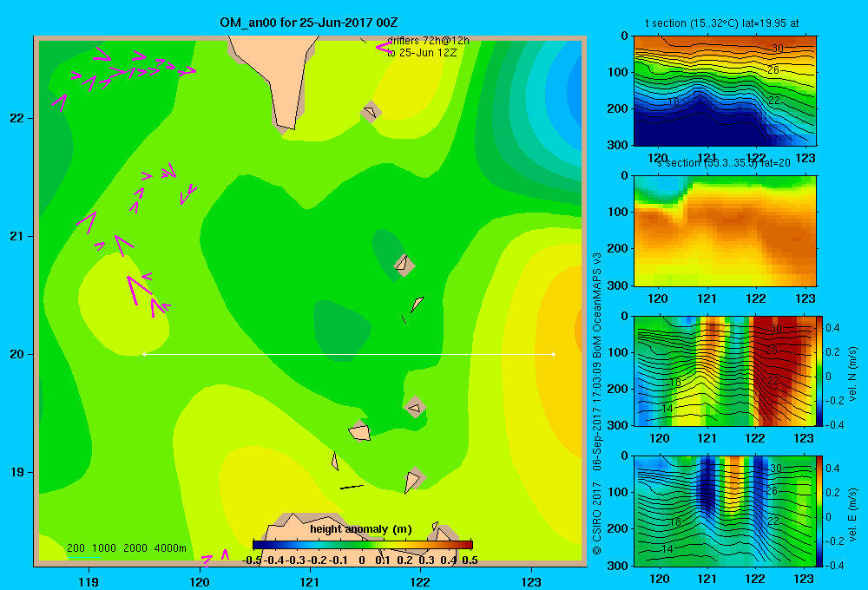
Task: Click the height anomaly colorbar on main map
Action: [363, 545]
